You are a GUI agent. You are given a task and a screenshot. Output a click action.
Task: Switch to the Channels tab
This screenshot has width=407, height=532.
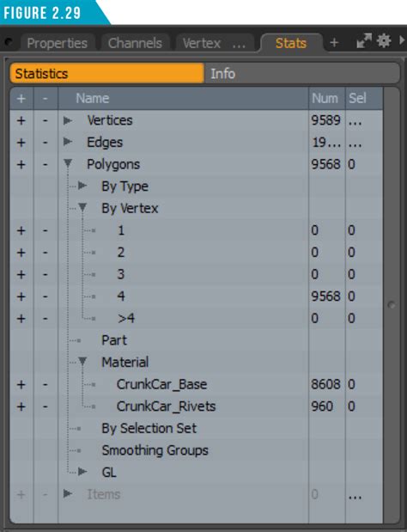pos(135,43)
